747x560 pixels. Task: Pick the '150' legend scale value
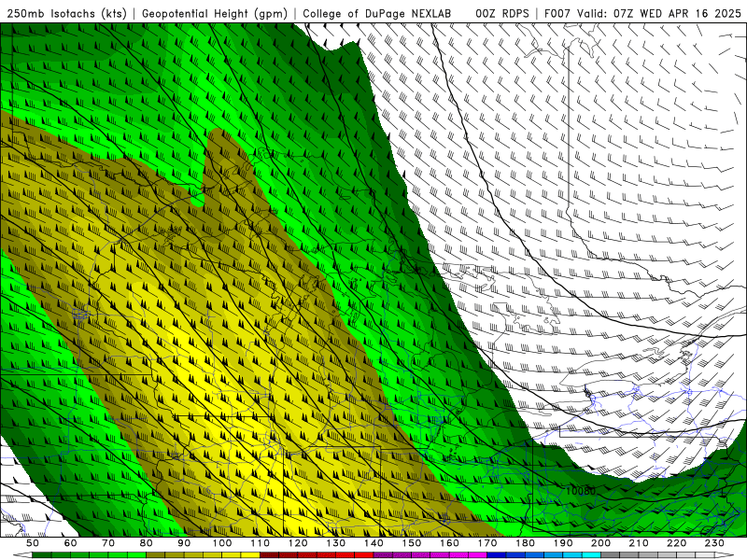click(x=412, y=543)
